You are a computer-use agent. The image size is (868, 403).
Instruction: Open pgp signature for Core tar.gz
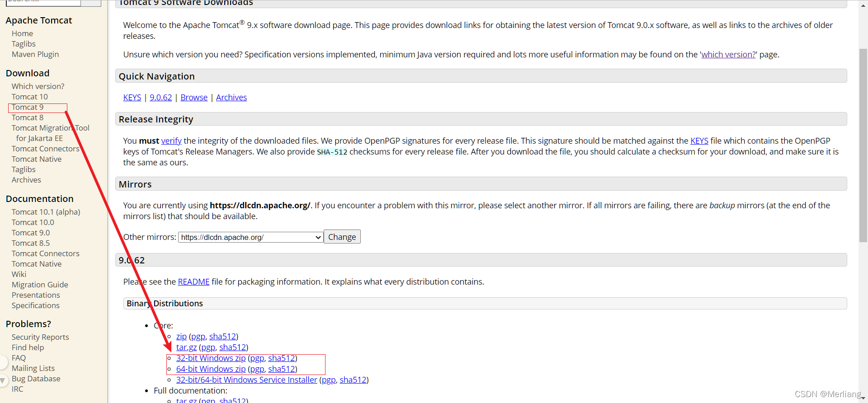pos(208,347)
